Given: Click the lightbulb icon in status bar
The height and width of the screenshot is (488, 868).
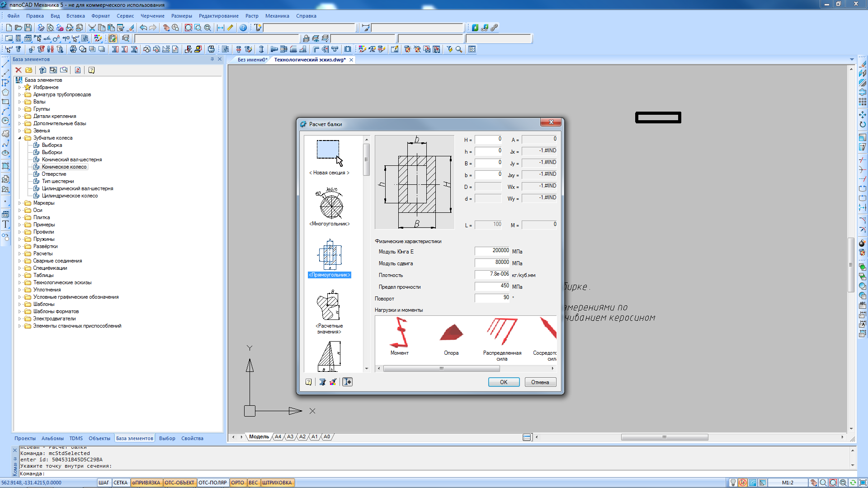Looking at the screenshot, I should point(733,483).
